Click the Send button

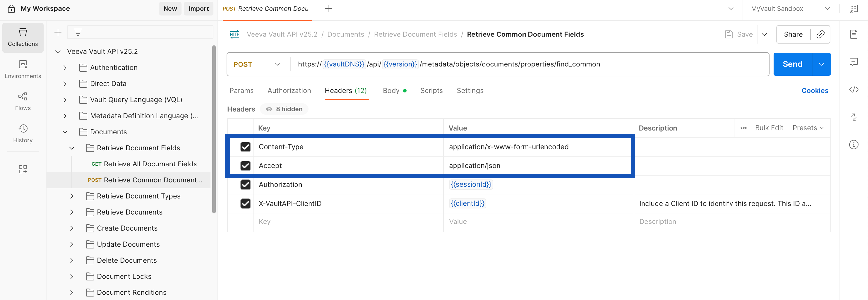pyautogui.click(x=792, y=64)
